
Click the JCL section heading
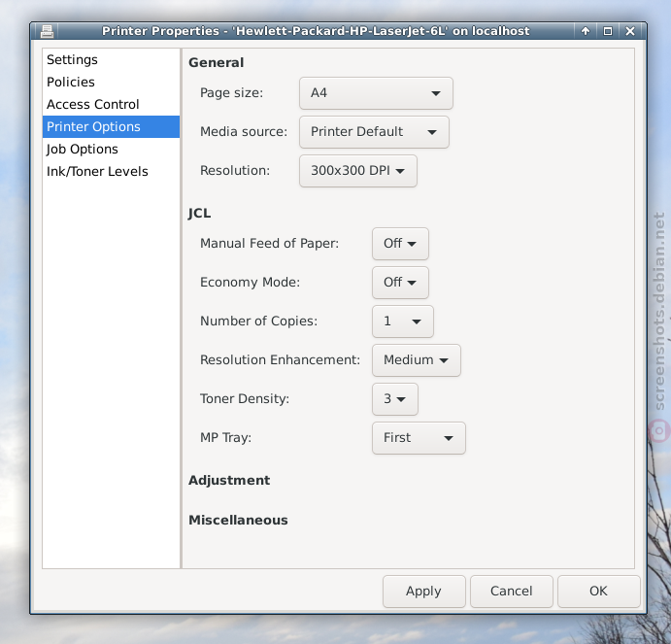pos(199,214)
